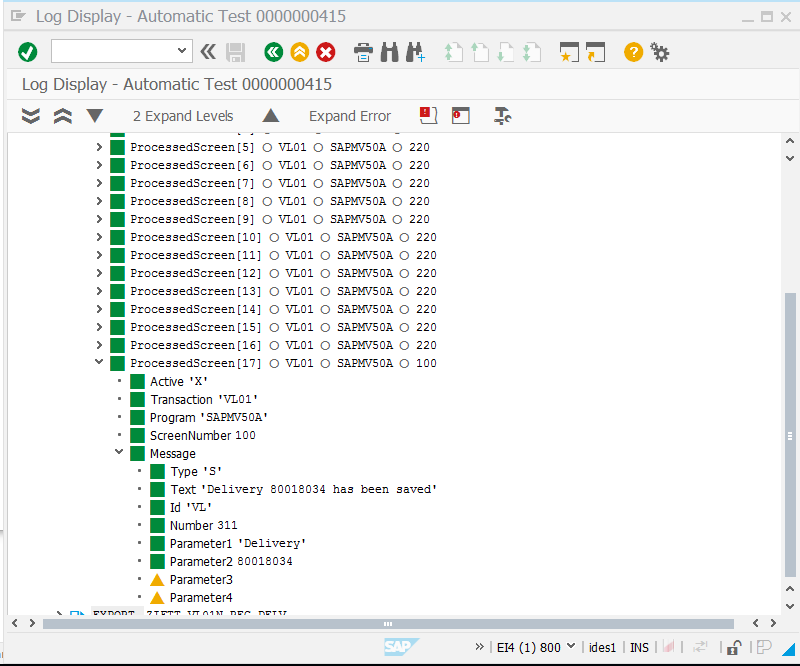Viewport: 800px width, 666px height.
Task: Select the Print icon in the toolbar
Action: tap(362, 51)
